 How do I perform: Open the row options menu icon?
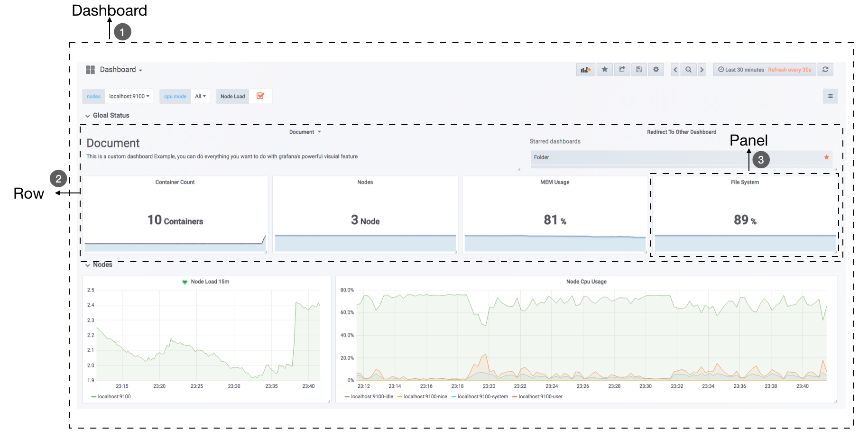click(831, 96)
